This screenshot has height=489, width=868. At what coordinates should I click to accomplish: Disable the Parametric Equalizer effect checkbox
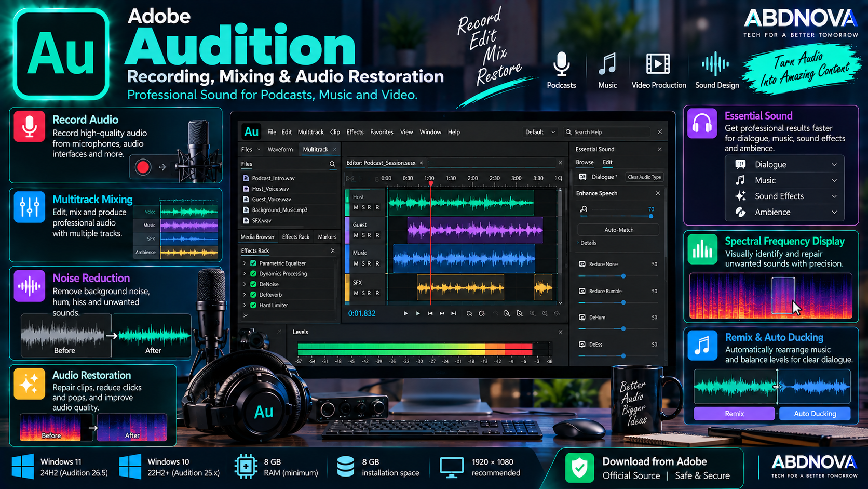point(253,263)
